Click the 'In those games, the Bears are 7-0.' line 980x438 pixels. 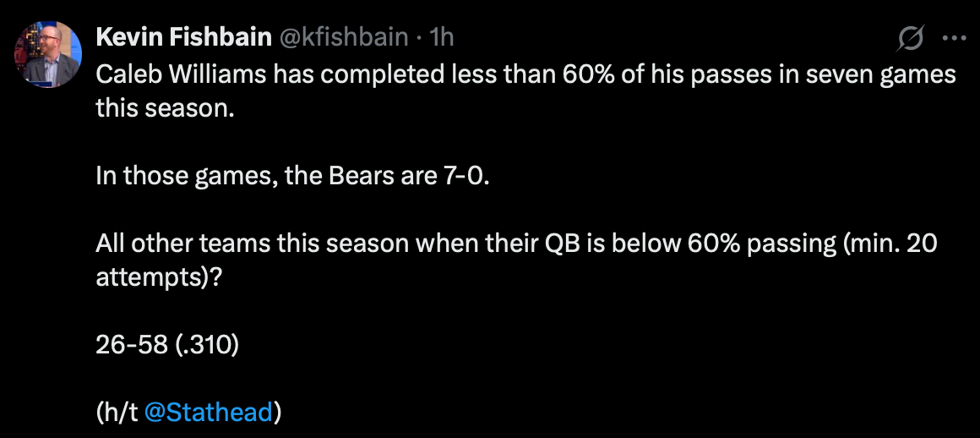pyautogui.click(x=293, y=177)
